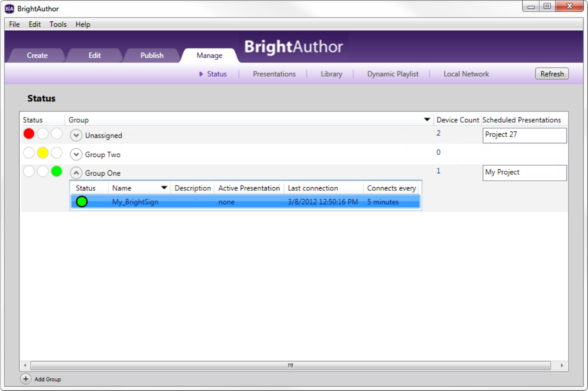Switch to the Create tab

pyautogui.click(x=37, y=55)
